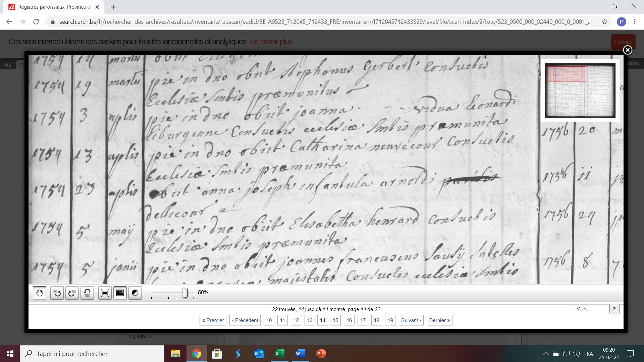Open the En savoir plus link
Image resolution: width=644 pixels, height=362 pixels.
[x=271, y=42]
